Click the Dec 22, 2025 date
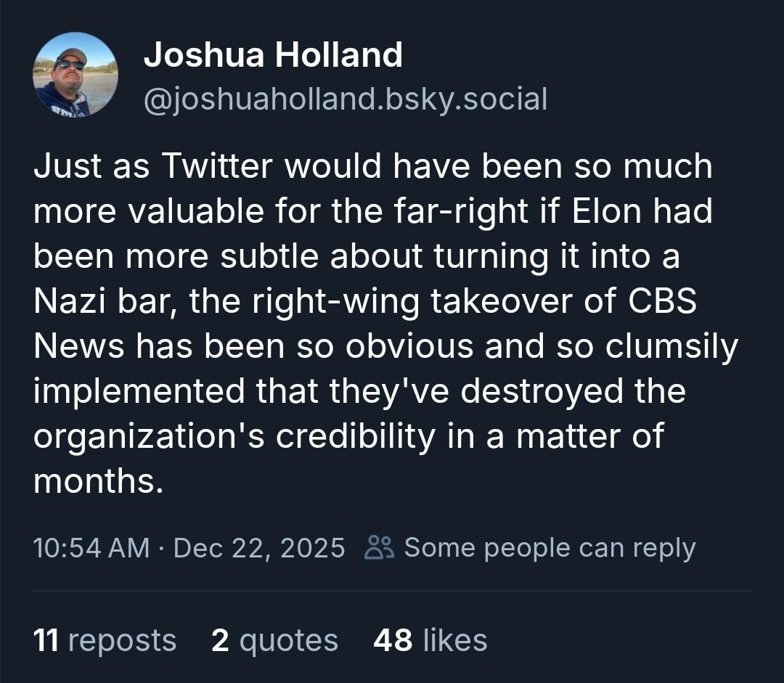Viewport: 784px width, 683px height. (259, 547)
